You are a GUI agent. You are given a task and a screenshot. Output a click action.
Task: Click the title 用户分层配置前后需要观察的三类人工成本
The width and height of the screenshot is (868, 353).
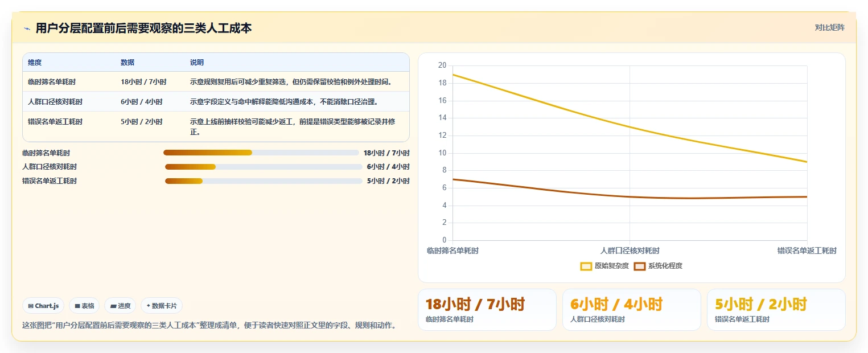(143, 28)
